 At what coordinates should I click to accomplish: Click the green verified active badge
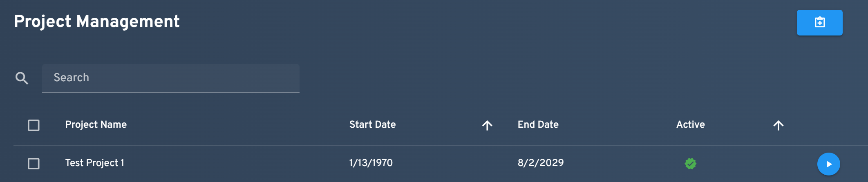(690, 164)
